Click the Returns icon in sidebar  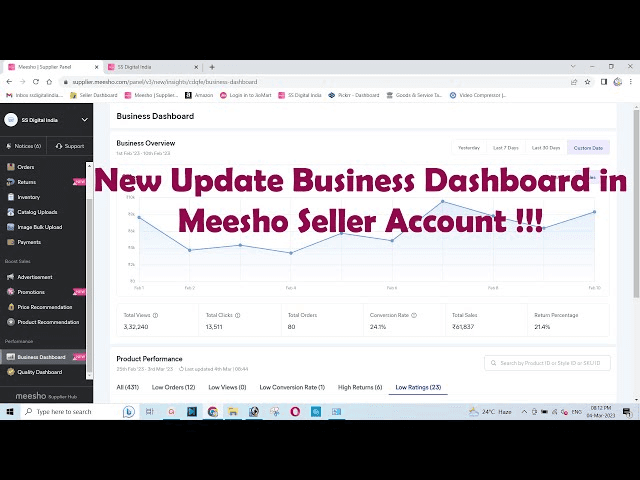coord(11,182)
